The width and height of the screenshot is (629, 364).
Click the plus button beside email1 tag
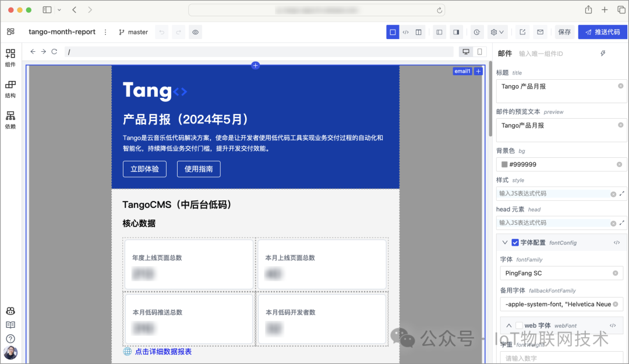(x=478, y=71)
